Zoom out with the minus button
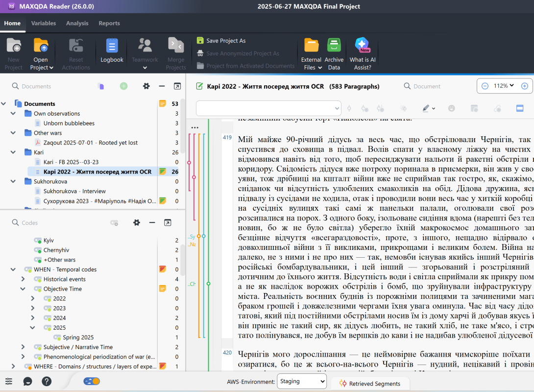 (x=485, y=86)
